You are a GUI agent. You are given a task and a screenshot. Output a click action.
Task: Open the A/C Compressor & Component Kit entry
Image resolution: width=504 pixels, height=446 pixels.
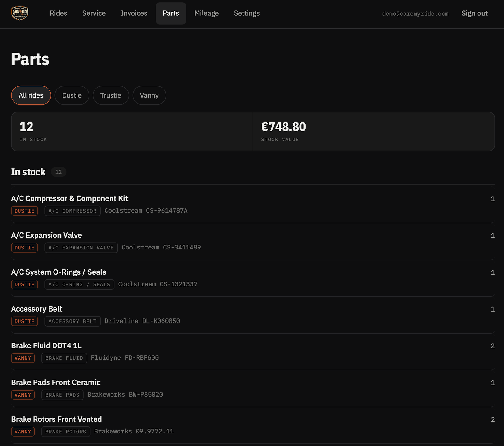click(x=253, y=204)
